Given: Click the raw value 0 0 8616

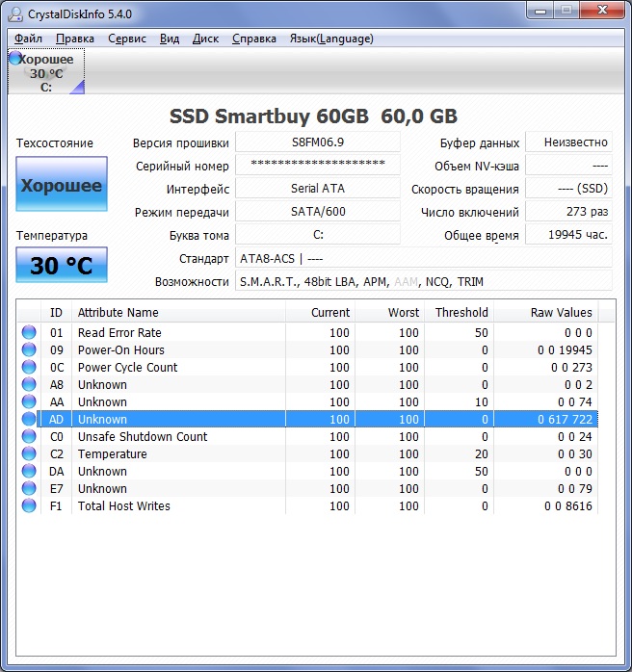Looking at the screenshot, I should coord(568,506).
